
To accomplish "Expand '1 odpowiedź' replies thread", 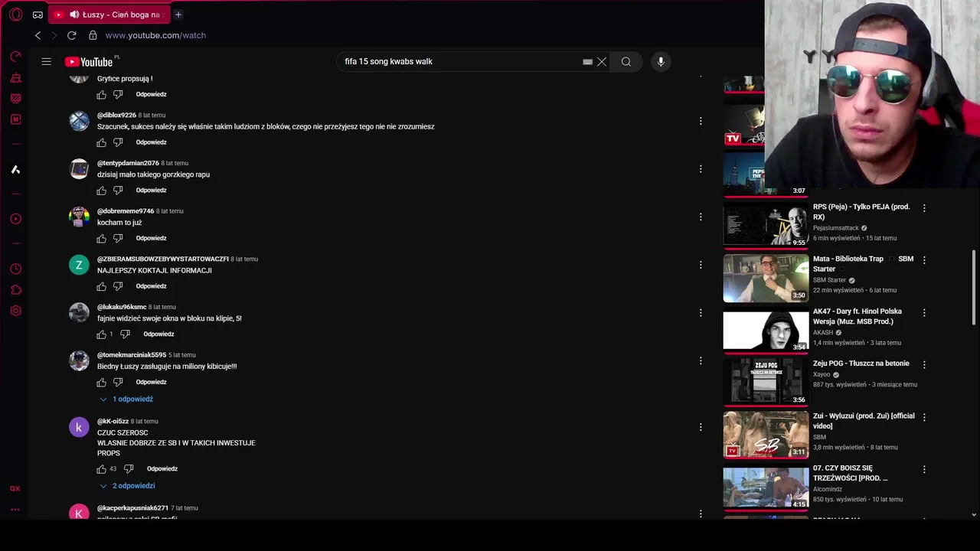I will [126, 399].
